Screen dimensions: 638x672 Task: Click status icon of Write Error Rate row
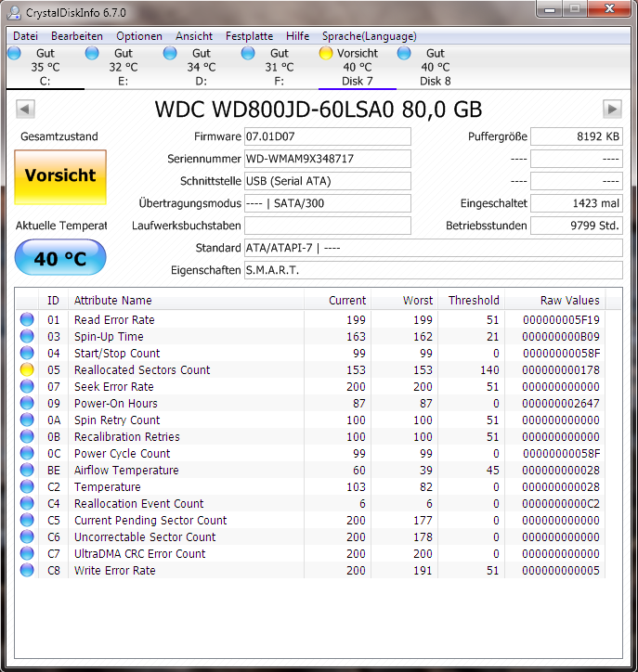coord(27,570)
